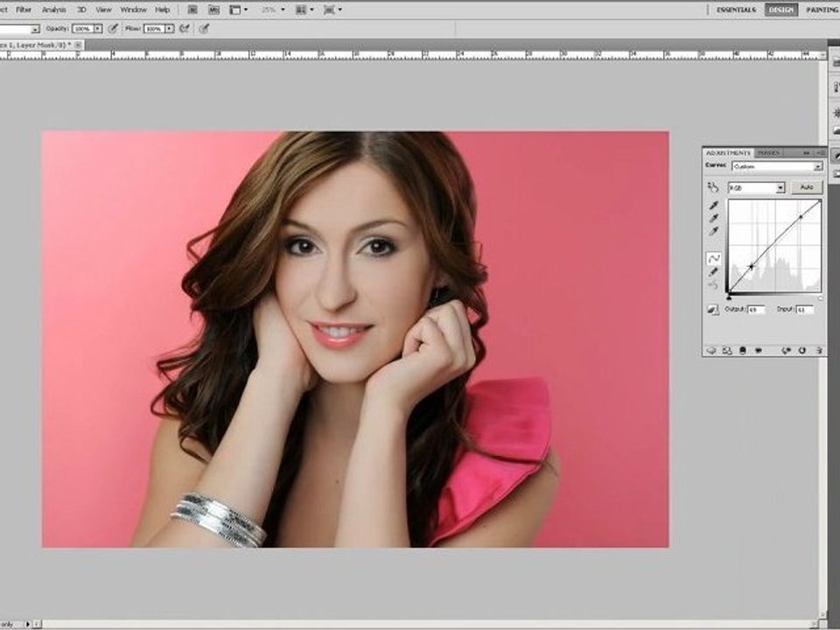Screen dimensions: 840x630
Task: Delete this adjustment layer trash icon
Action: [819, 351]
